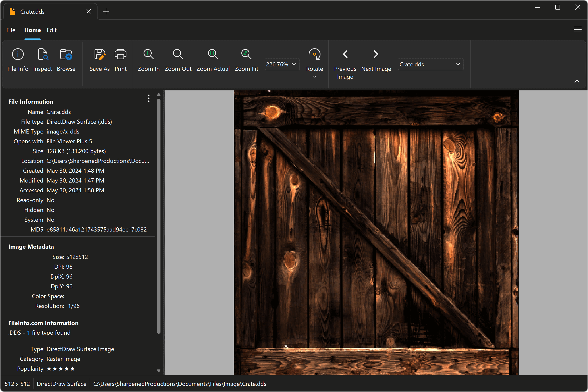
Task: Open the File Information panel options menu
Action: [148, 98]
